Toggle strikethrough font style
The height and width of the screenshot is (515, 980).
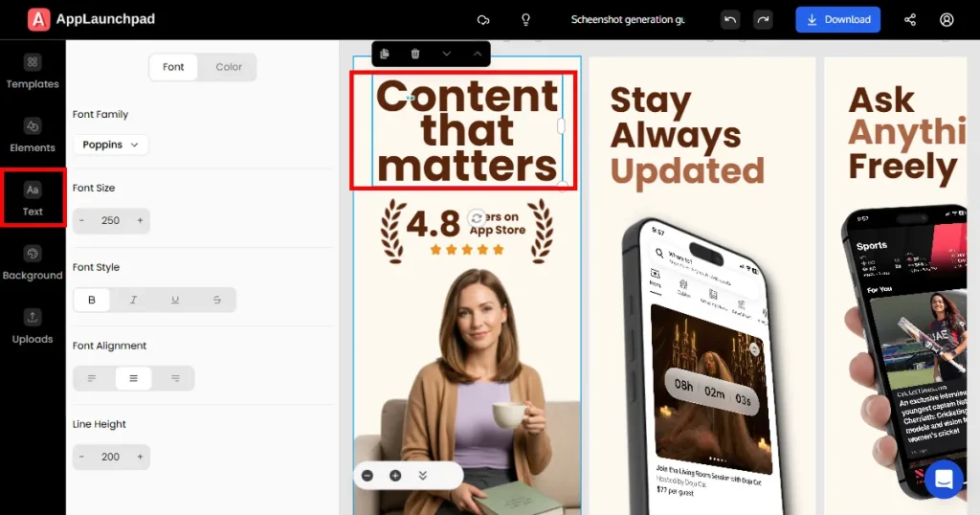(x=217, y=300)
